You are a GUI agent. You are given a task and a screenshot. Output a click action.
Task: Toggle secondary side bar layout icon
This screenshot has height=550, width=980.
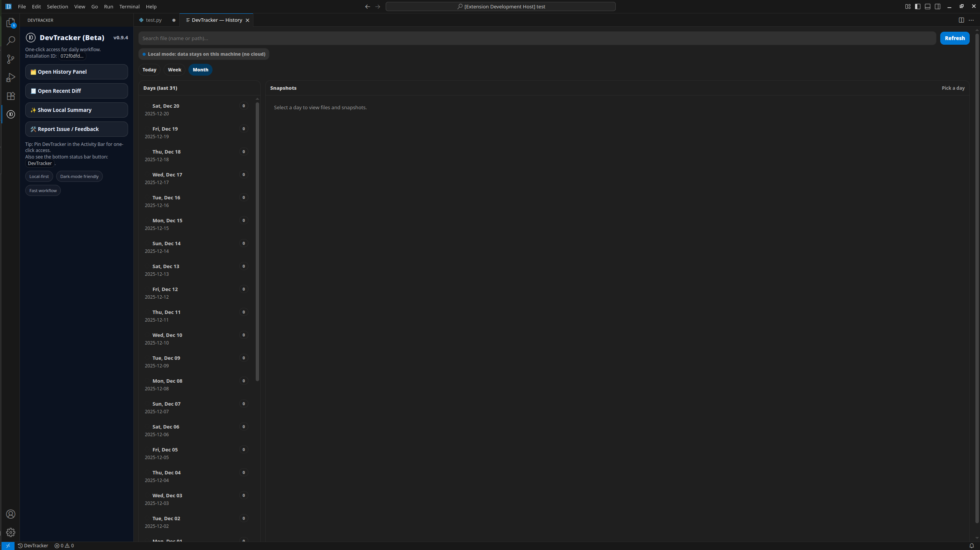(x=938, y=6)
